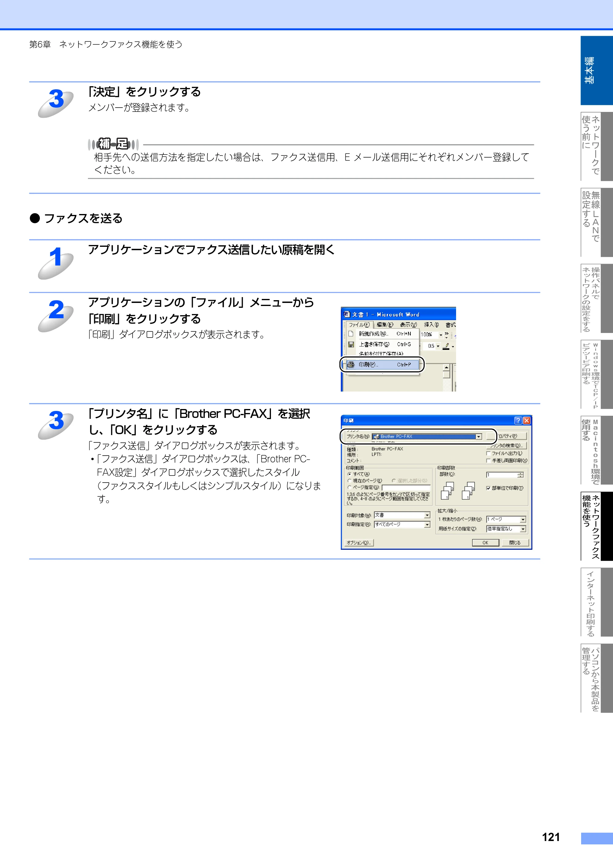Click the new document icon beside 新規作成

pyautogui.click(x=351, y=334)
